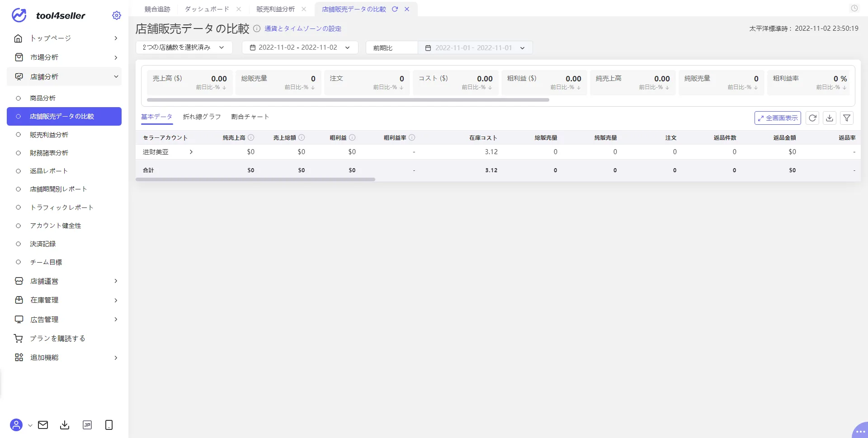
Task: Expand the 进财美亚 account row
Action: pyautogui.click(x=191, y=152)
